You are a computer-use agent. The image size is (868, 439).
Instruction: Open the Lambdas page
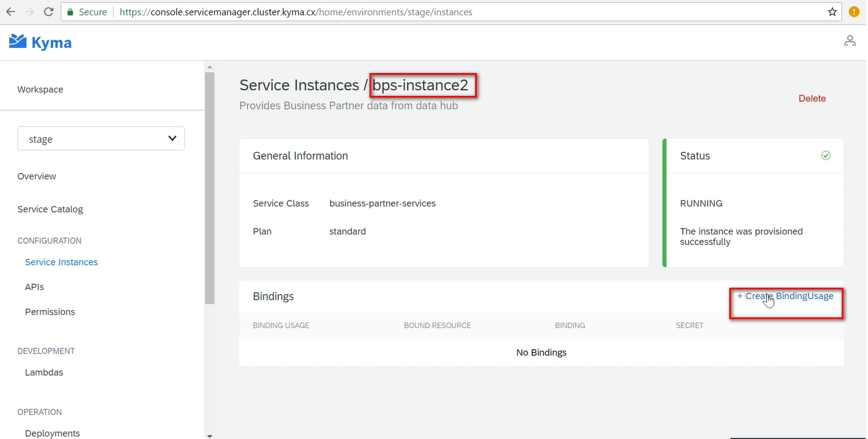coord(44,372)
